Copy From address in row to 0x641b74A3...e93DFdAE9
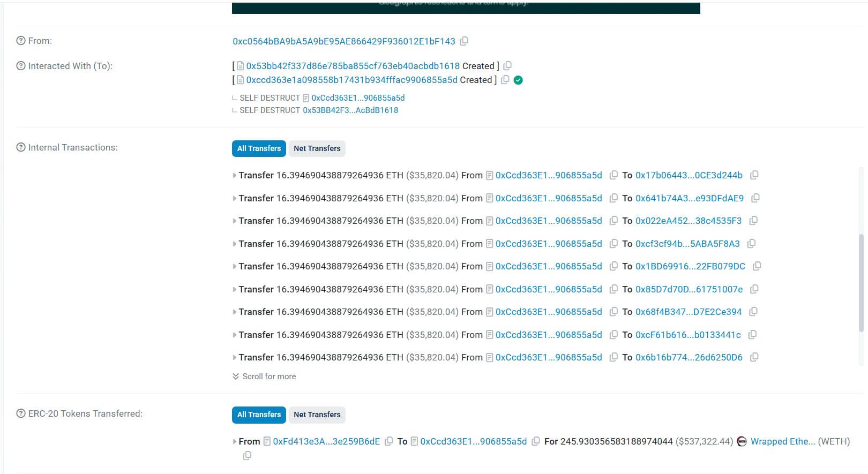 coord(613,198)
